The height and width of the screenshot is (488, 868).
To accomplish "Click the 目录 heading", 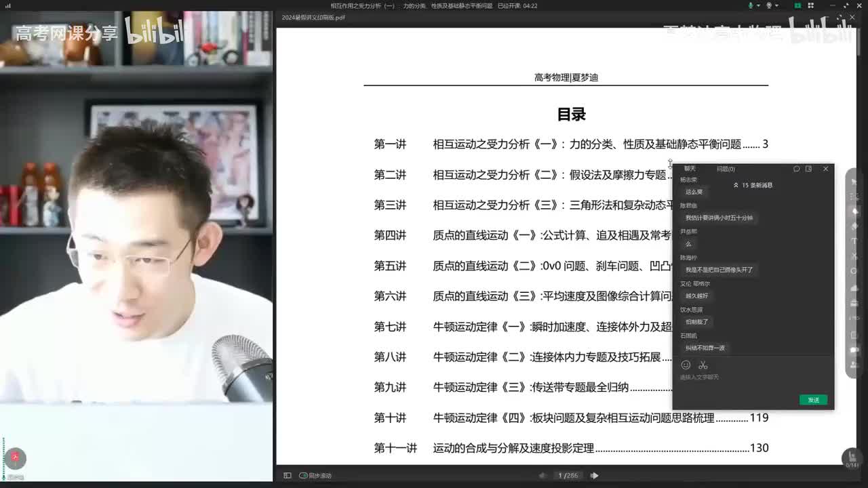I will pyautogui.click(x=571, y=115).
